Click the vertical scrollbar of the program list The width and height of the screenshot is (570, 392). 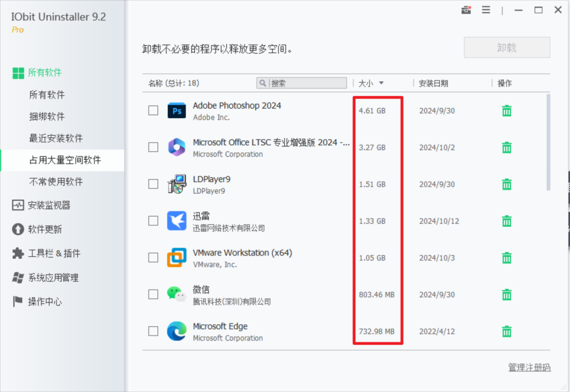548,142
